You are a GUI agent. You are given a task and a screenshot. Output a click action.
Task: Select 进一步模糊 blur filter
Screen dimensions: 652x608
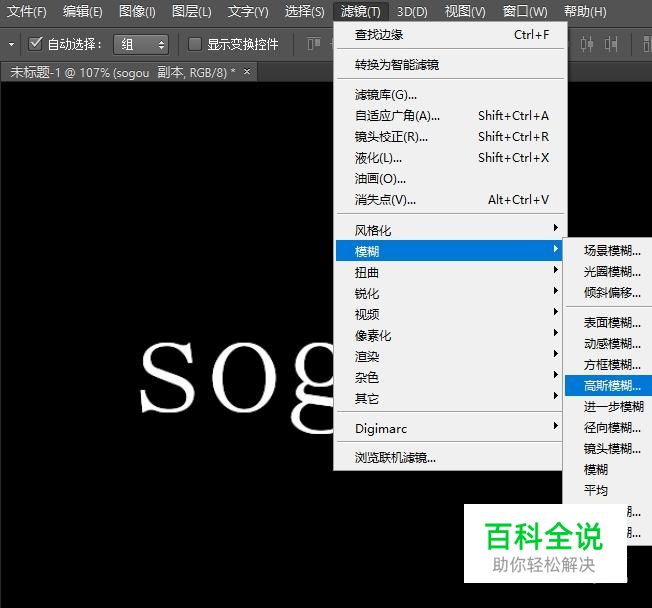coord(609,406)
